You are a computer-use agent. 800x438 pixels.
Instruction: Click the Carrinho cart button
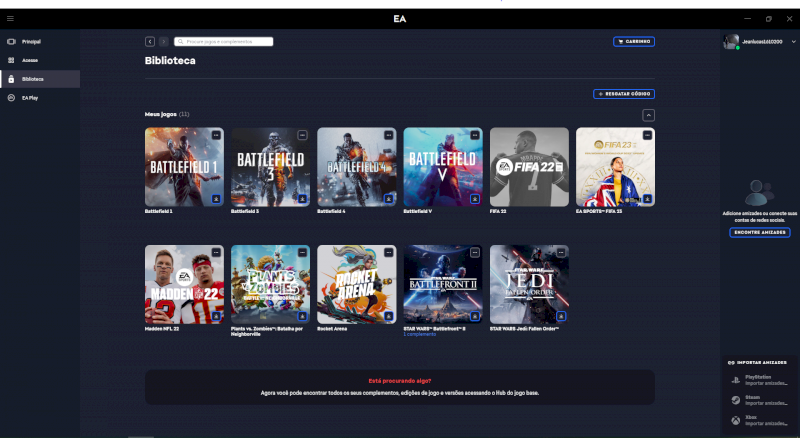pyautogui.click(x=634, y=42)
